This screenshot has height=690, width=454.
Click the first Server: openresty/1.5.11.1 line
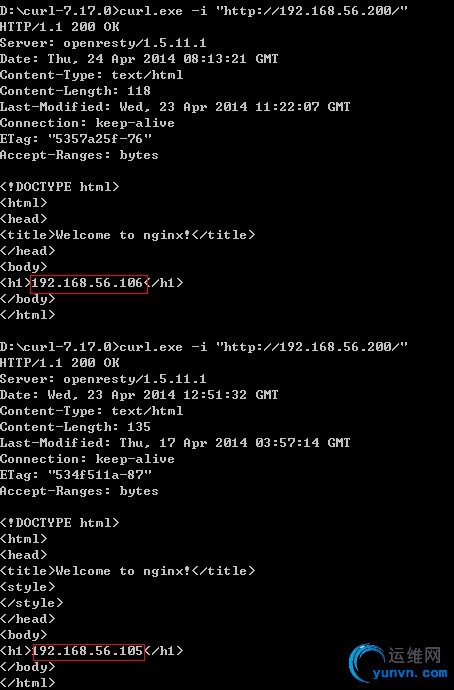coord(103,43)
